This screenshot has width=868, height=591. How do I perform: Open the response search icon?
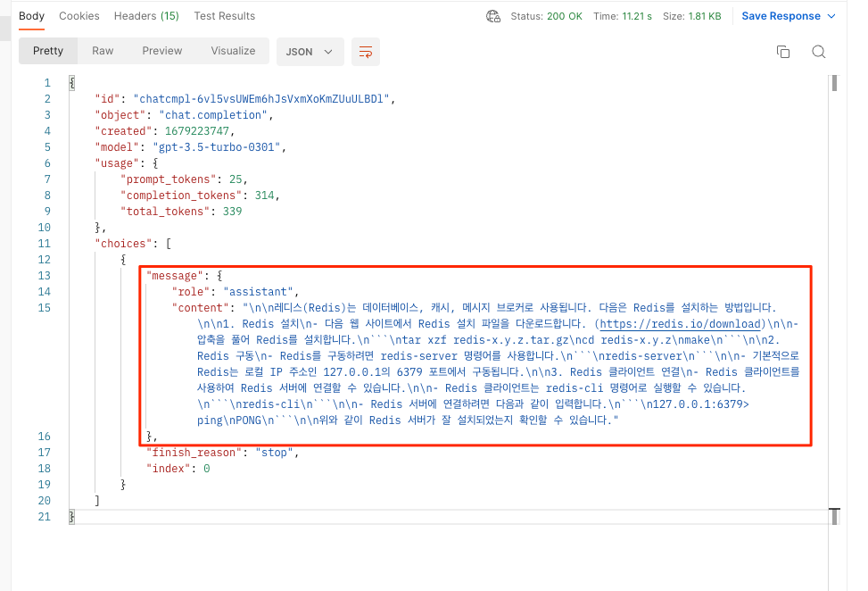pyautogui.click(x=818, y=52)
